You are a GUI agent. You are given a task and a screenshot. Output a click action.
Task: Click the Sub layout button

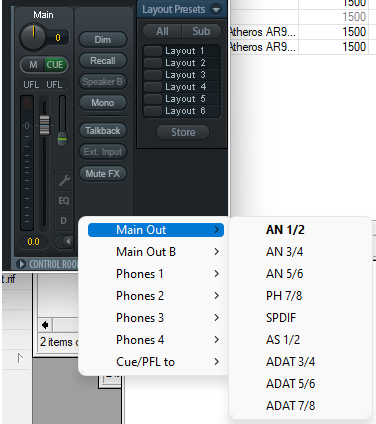(201, 31)
